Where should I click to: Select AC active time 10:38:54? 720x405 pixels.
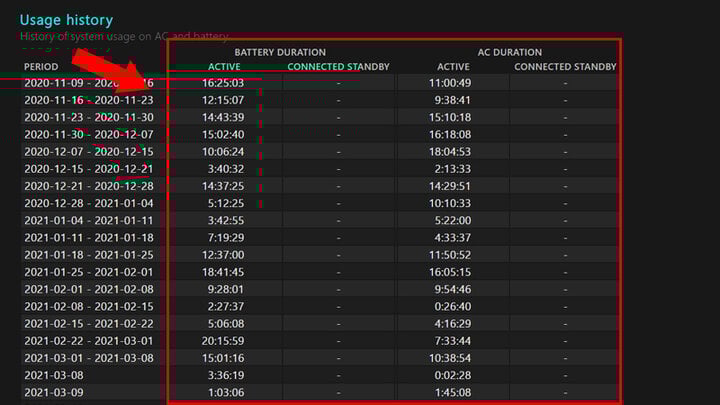pyautogui.click(x=450, y=359)
